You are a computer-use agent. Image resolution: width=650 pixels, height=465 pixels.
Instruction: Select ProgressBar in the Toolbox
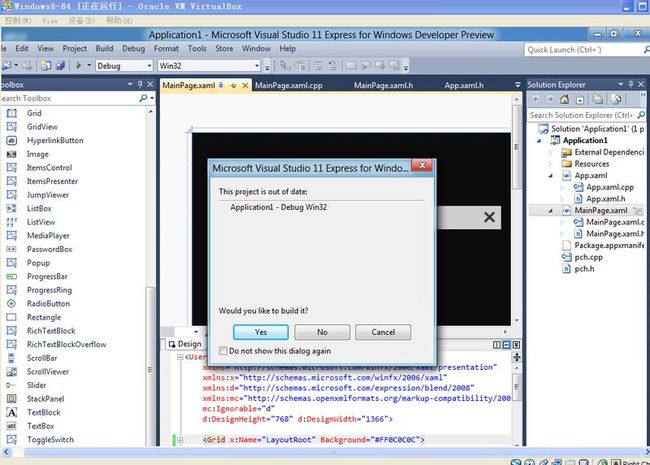[x=47, y=276]
